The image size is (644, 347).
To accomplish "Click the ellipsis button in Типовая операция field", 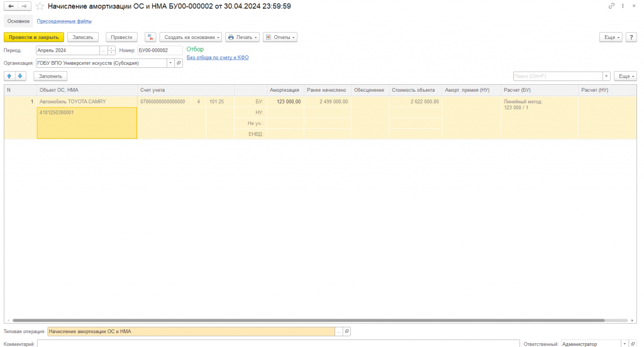I will click(339, 331).
